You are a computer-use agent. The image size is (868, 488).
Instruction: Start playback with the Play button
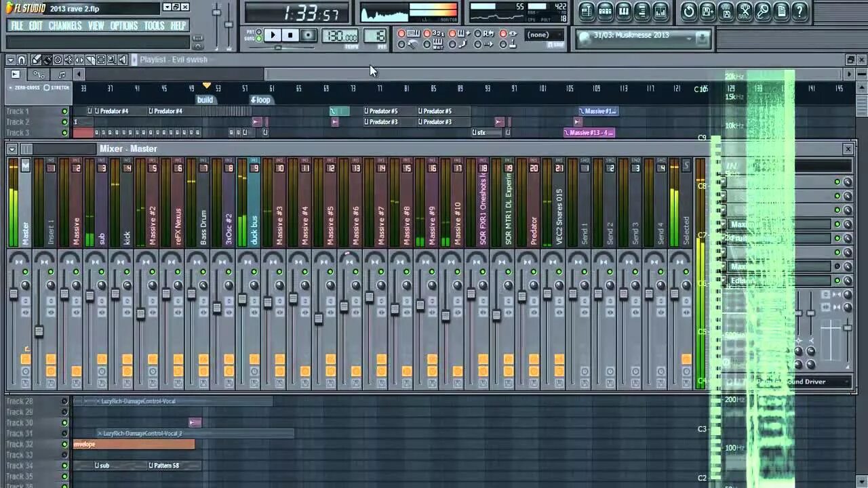point(273,35)
